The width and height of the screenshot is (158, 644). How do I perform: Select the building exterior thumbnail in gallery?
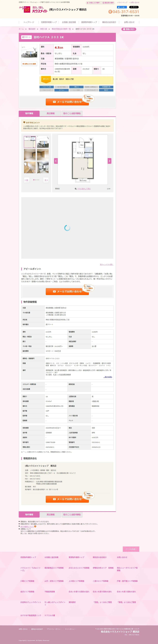click(x=43, y=142)
